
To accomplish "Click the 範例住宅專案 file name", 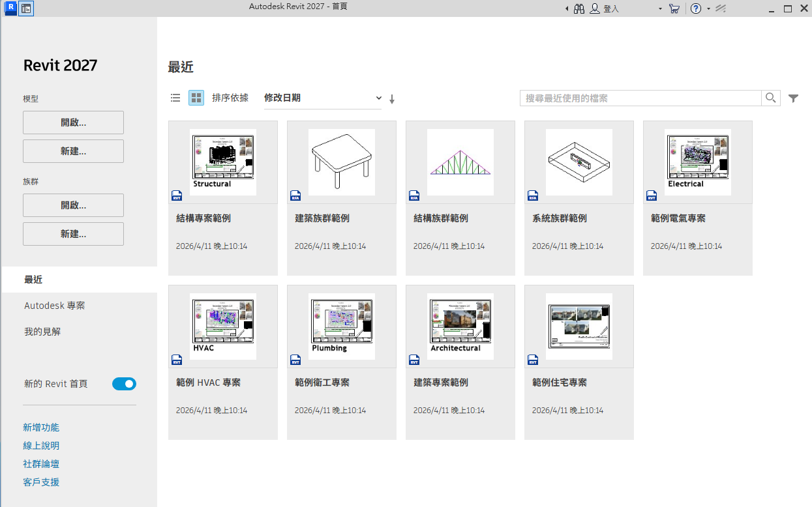I will click(560, 383).
